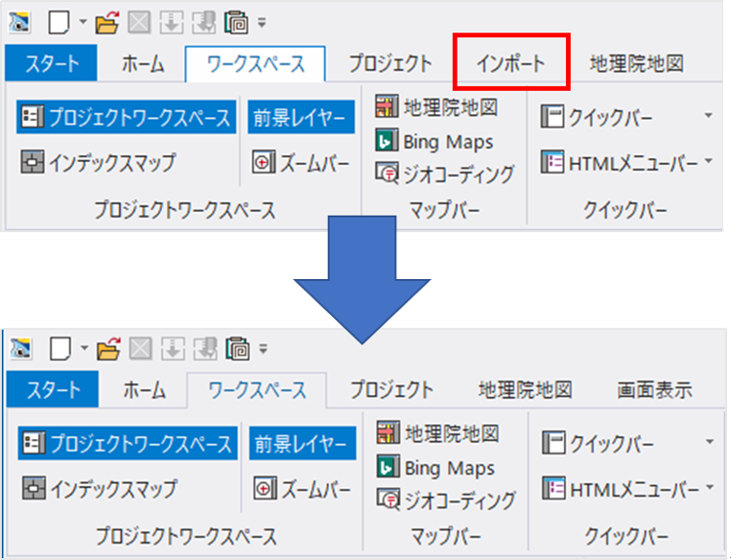731x560 pixels.
Task: Toggle プロジェクトワークスペース button in upper ribbon
Action: pos(126,117)
